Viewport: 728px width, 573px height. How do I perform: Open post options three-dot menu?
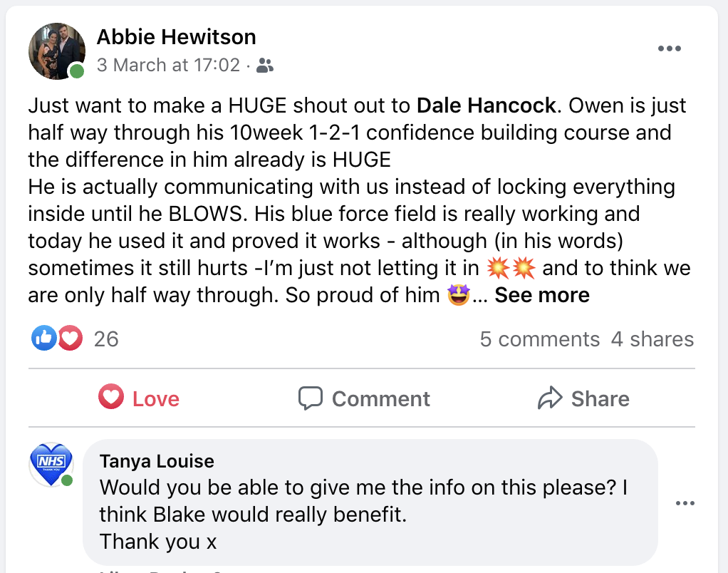pos(669,48)
